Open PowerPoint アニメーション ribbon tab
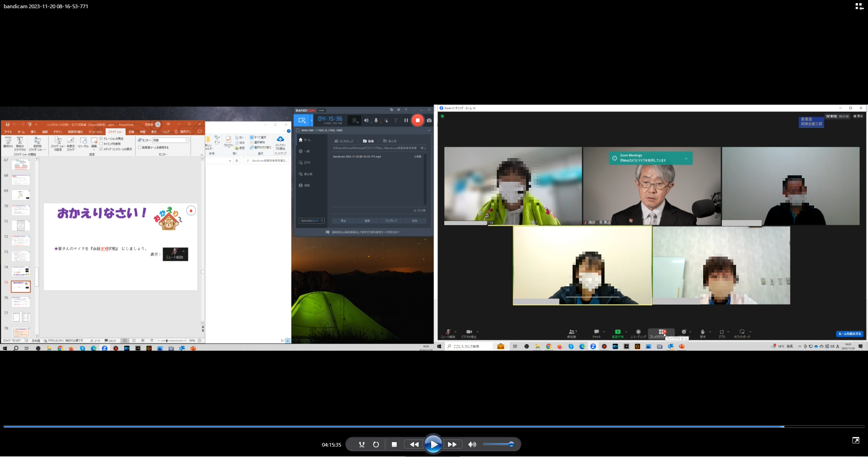The image size is (868, 458). [x=95, y=132]
